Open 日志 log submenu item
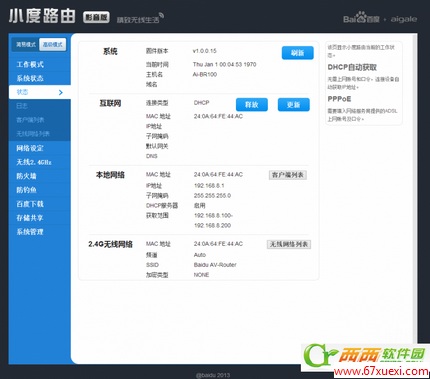Viewport: 430px width, 379px height. click(x=22, y=106)
